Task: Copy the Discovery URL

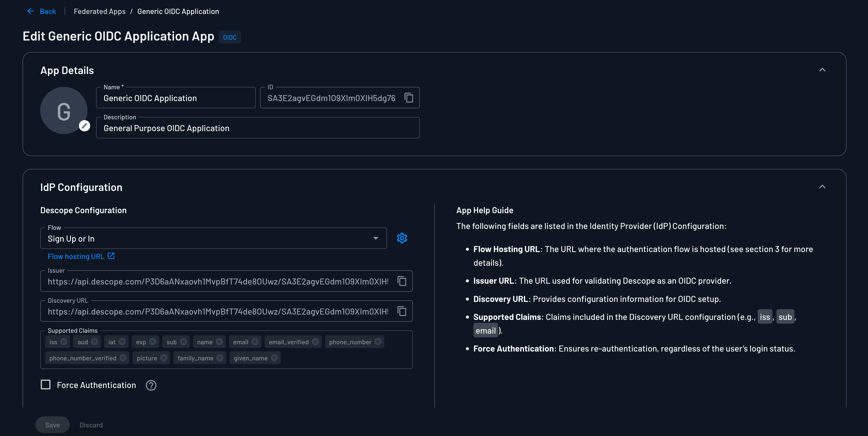Action: [x=402, y=311]
